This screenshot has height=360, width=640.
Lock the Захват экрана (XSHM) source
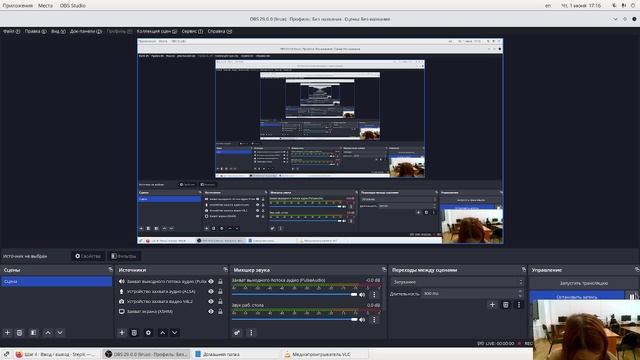(x=220, y=311)
